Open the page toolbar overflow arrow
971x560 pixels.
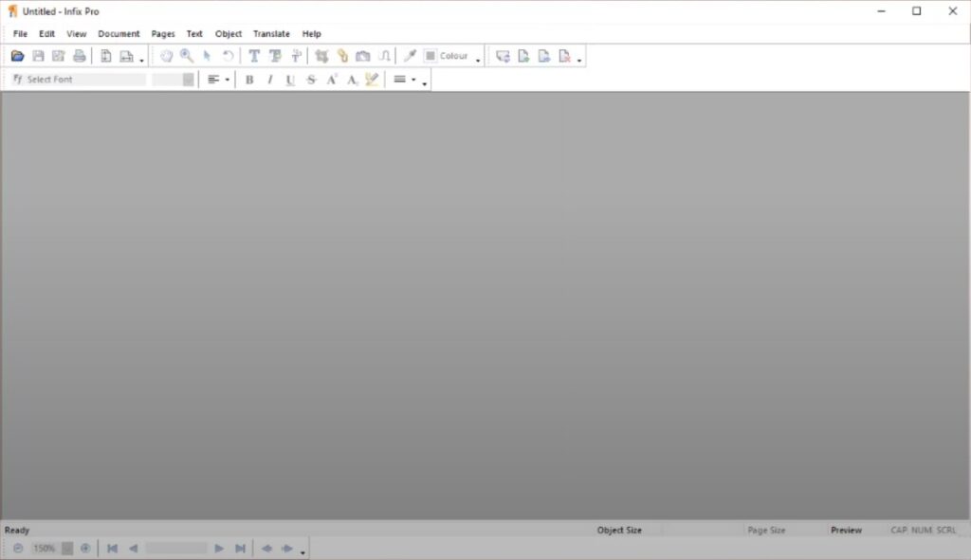(579, 60)
